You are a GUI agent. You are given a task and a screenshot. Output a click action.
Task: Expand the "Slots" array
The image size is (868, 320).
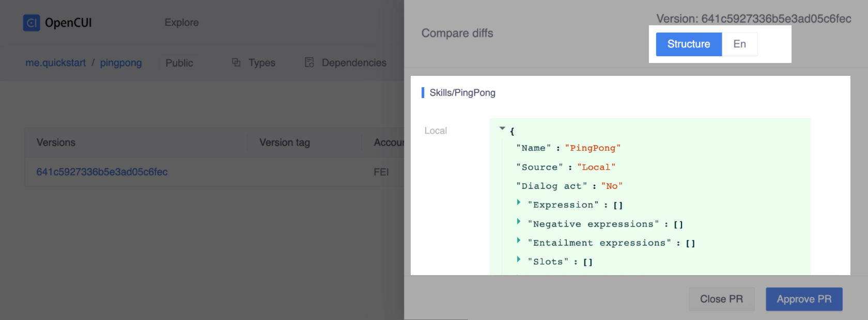[x=518, y=259]
